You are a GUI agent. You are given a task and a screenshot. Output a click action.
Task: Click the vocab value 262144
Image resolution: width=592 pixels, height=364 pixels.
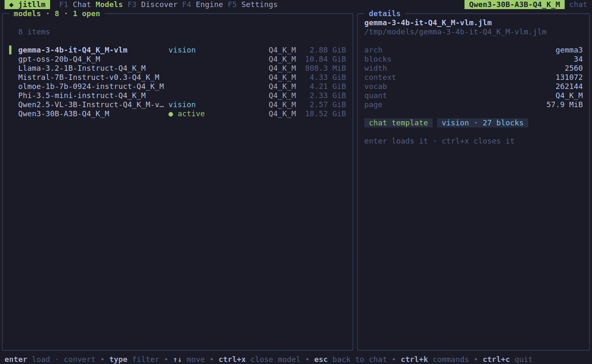point(569,86)
